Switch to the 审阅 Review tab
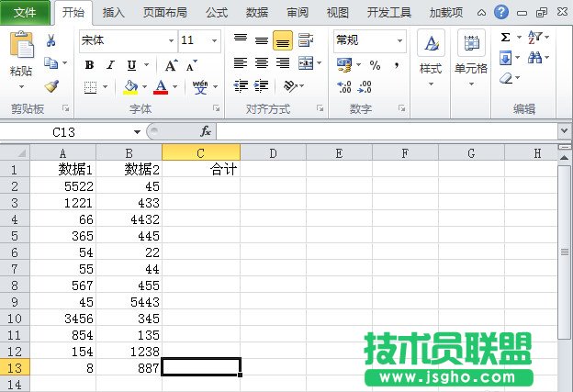The height and width of the screenshot is (392, 573). click(x=298, y=13)
